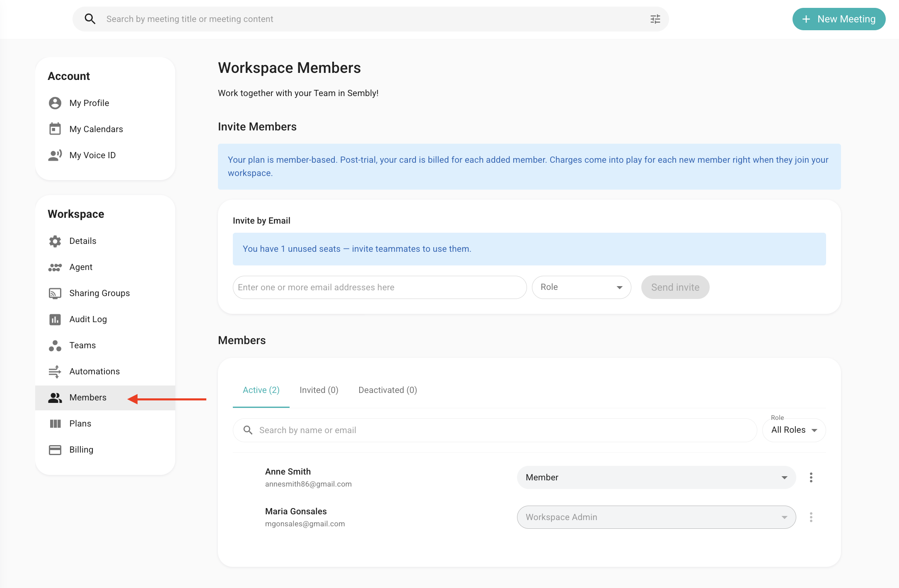Click the New Meeting button
The image size is (899, 588).
pos(839,19)
